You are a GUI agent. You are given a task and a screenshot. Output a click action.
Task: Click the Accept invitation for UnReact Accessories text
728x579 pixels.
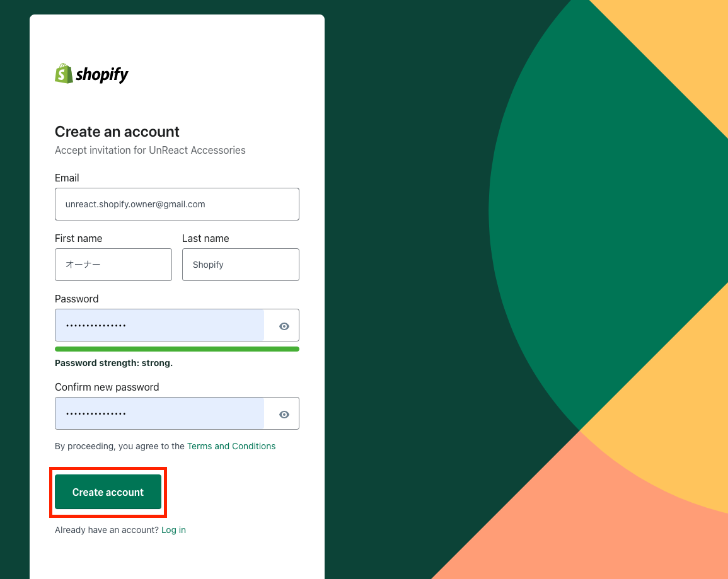[x=150, y=151]
